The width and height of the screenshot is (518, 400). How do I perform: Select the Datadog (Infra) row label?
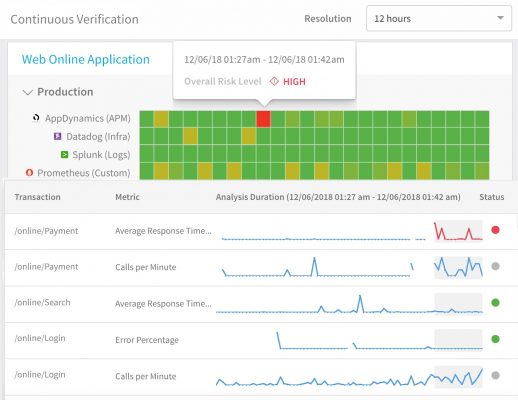coord(98,137)
